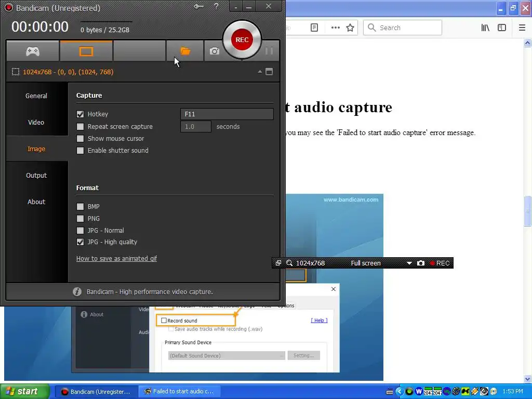Click the F11 hotkey input field
The height and width of the screenshot is (399, 532).
click(227, 114)
